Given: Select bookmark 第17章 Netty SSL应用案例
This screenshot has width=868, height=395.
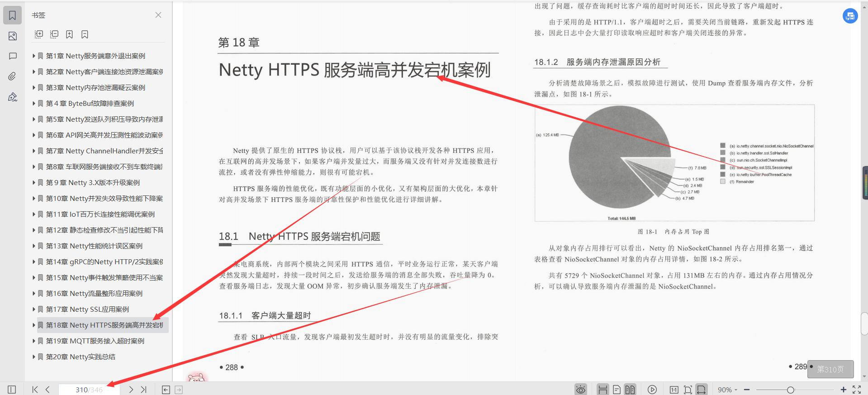Looking at the screenshot, I should (87, 309).
